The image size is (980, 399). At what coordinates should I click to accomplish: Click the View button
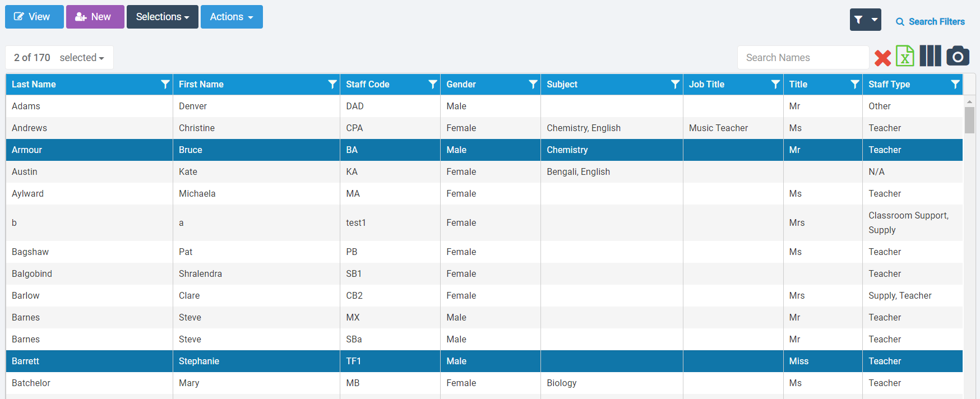34,17
